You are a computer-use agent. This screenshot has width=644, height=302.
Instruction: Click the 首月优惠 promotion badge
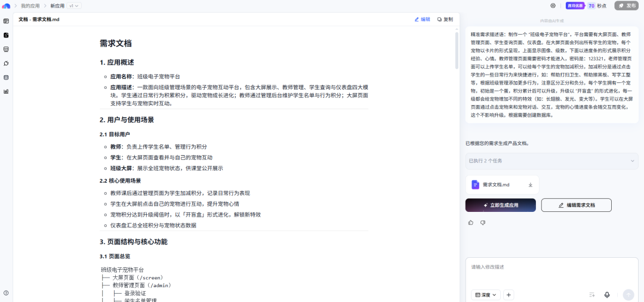pos(575,6)
